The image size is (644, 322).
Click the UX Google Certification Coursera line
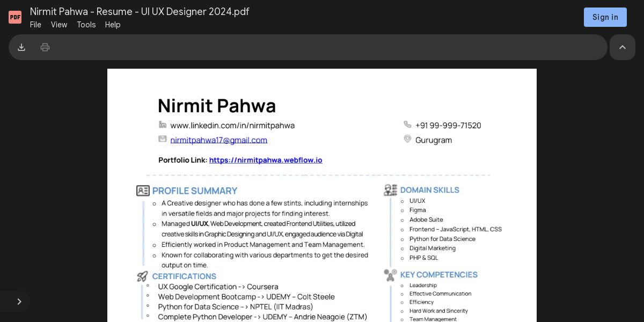(218, 287)
